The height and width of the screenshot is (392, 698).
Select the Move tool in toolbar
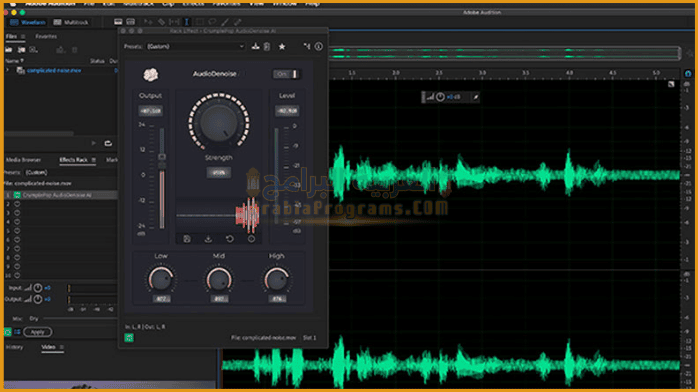pyautogui.click(x=148, y=22)
